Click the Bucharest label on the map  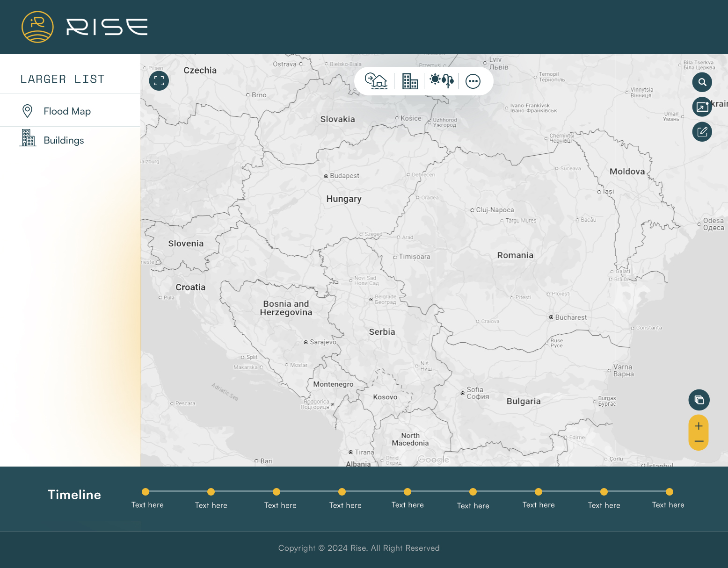pyautogui.click(x=570, y=317)
